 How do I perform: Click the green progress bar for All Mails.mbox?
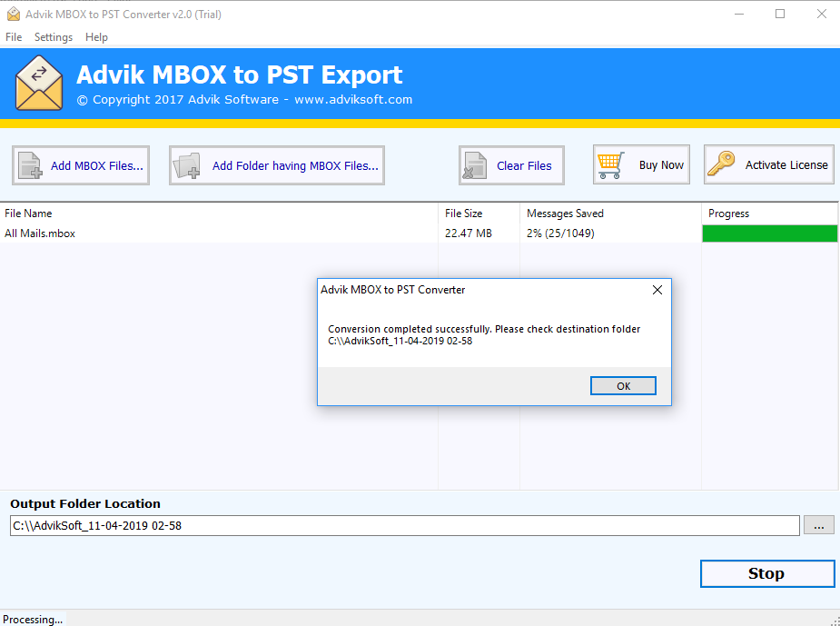click(770, 234)
